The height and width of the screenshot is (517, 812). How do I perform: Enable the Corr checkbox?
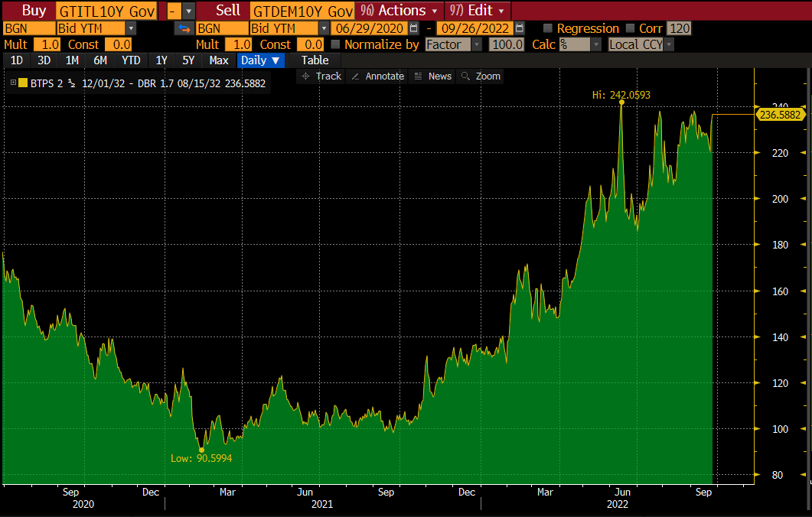(630, 28)
